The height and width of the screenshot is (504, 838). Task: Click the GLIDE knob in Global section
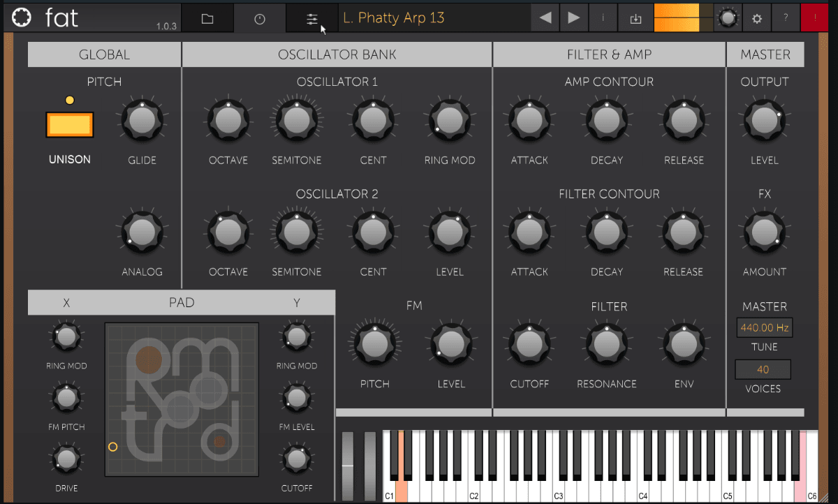tap(142, 120)
